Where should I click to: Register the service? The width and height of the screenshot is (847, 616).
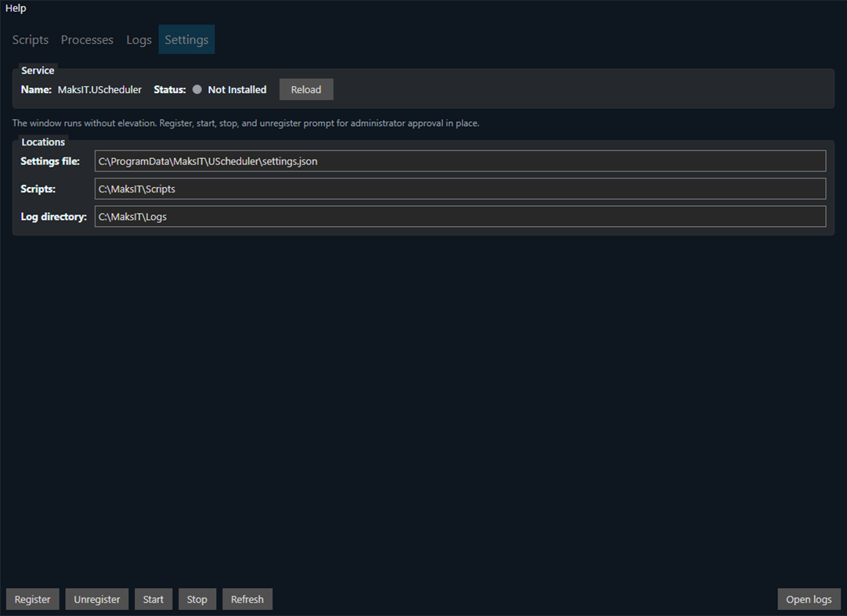pos(32,600)
